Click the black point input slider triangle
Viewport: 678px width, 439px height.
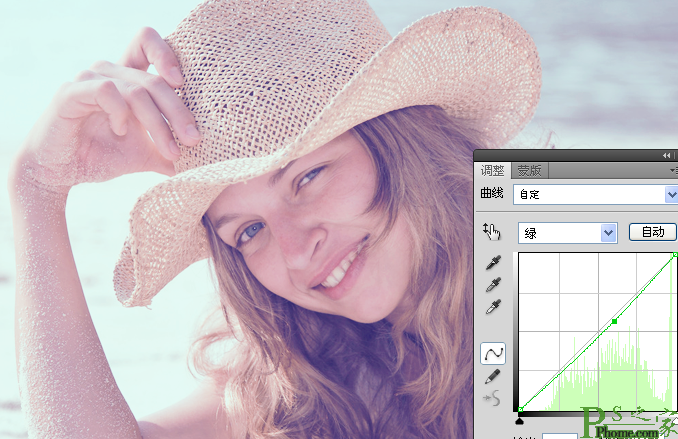pos(520,420)
